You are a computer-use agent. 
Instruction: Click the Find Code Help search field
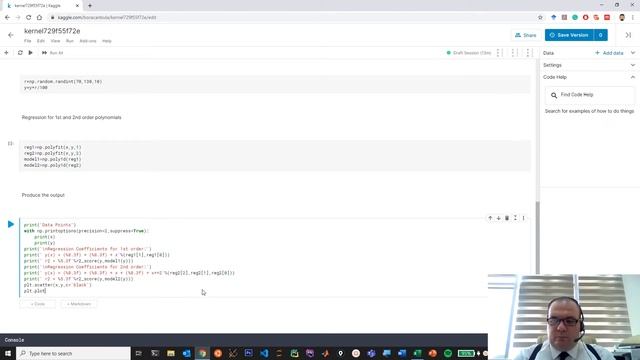click(590, 95)
